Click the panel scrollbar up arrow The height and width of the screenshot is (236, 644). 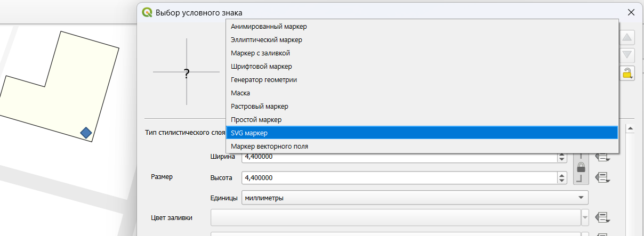[630, 128]
